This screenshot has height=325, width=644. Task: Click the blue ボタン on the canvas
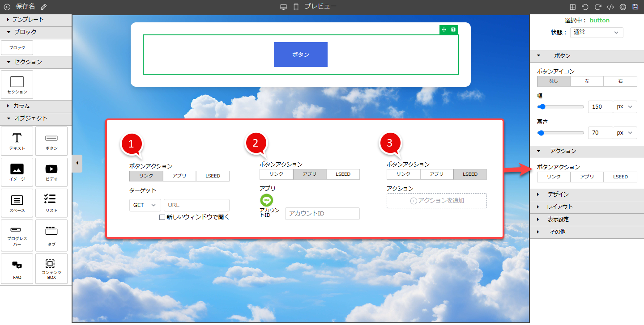pyautogui.click(x=300, y=55)
